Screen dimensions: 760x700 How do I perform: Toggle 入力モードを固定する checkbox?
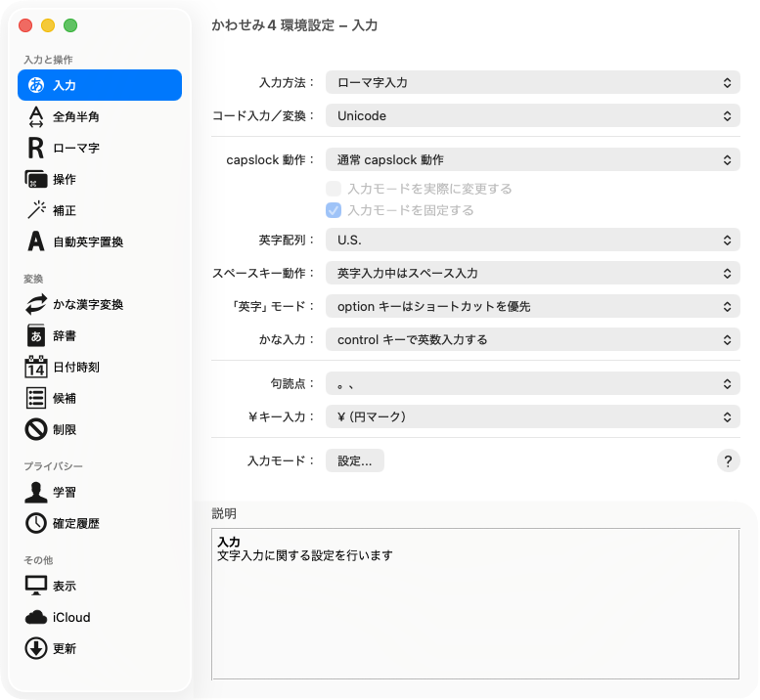pyautogui.click(x=334, y=210)
